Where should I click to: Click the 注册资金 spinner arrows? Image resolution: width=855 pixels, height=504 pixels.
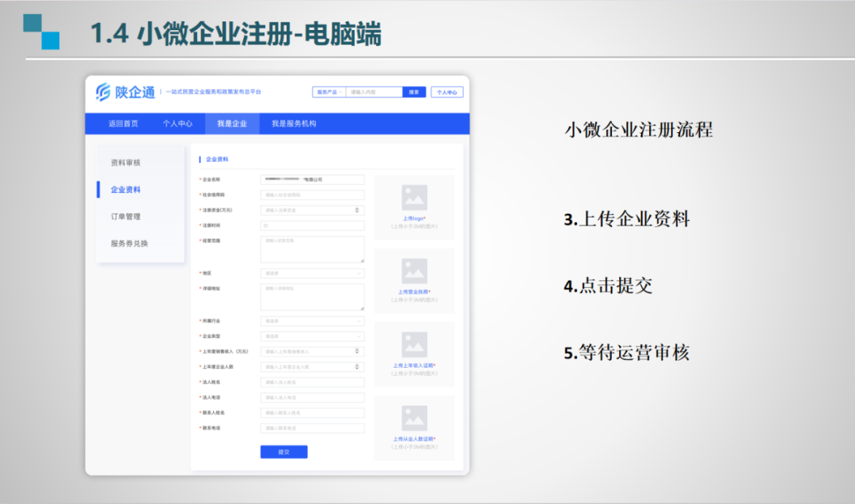357,210
